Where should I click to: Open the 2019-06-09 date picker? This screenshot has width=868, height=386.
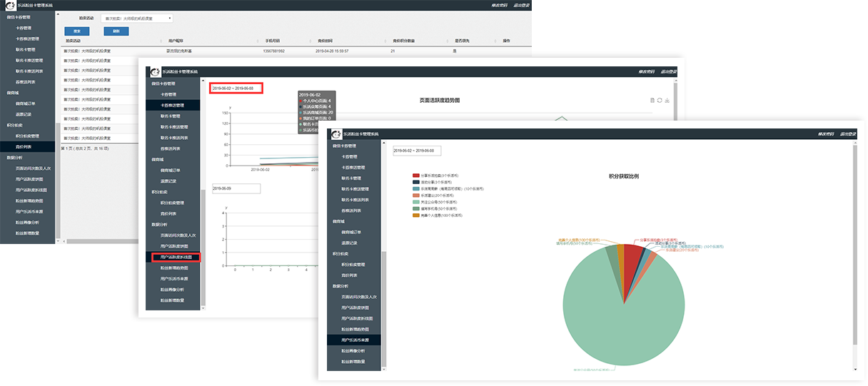236,188
